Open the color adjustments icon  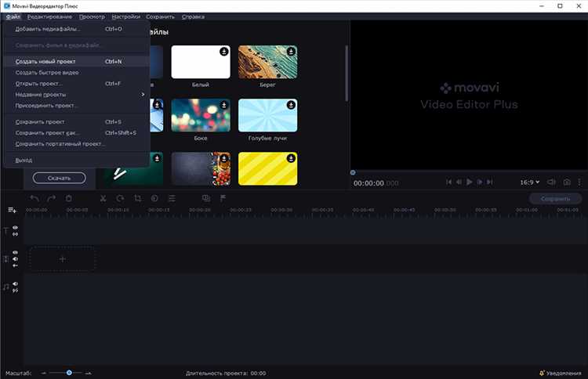click(x=154, y=198)
